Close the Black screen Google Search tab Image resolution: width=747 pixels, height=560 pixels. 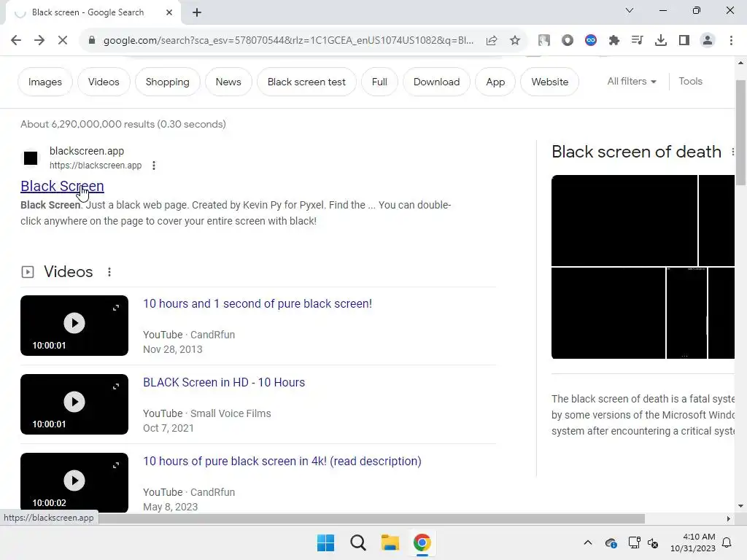pyautogui.click(x=169, y=12)
